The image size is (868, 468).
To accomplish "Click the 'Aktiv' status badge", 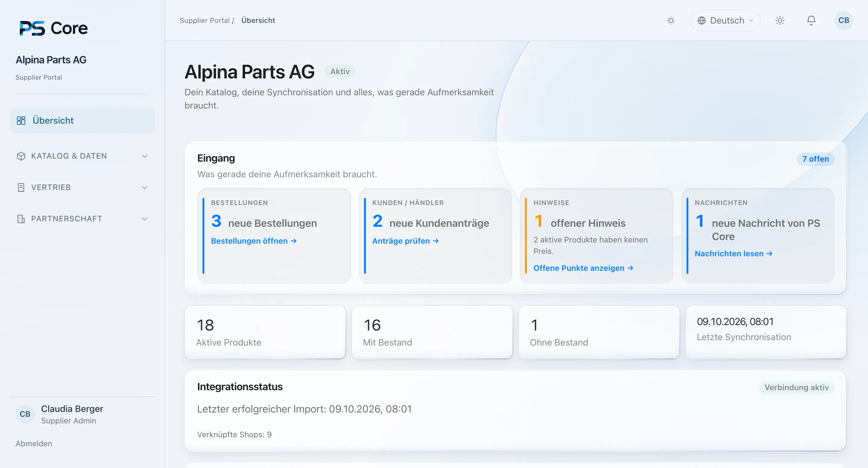I will click(340, 71).
